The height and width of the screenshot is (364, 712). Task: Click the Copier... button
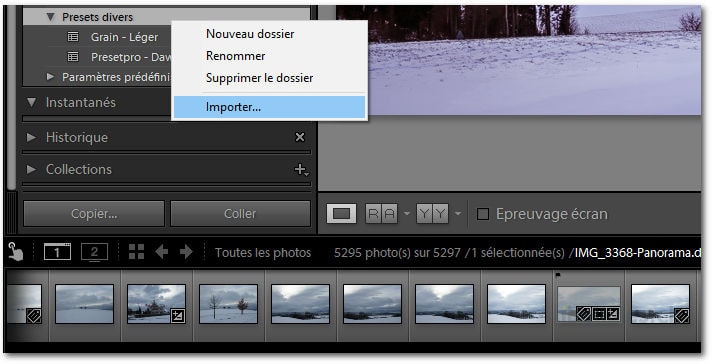(94, 214)
